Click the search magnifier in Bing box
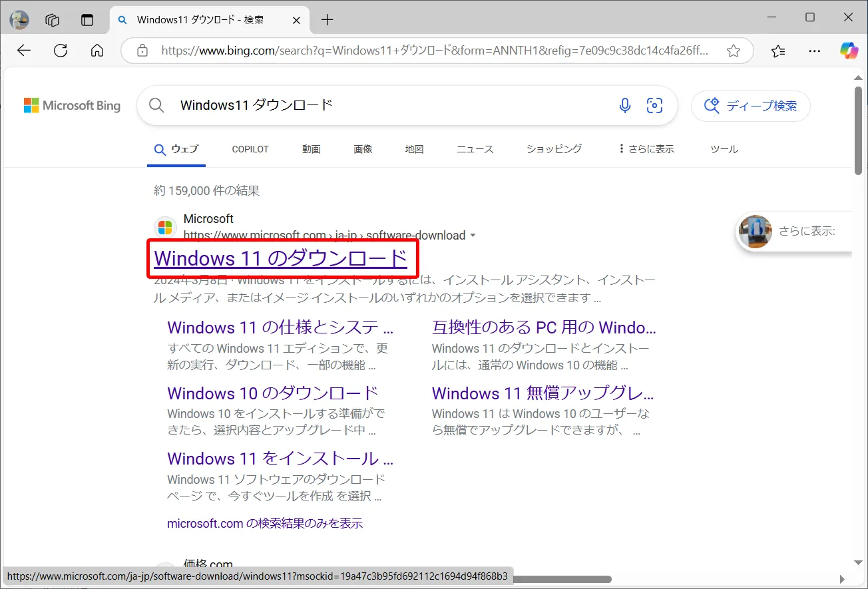Viewport: 868px width, 589px height. [156, 105]
